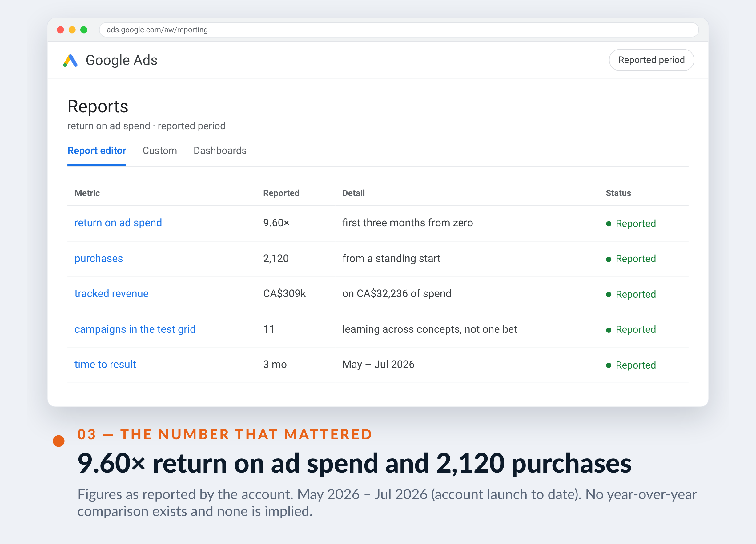Click the Status column header
This screenshot has width=756, height=544.
pyautogui.click(x=618, y=193)
